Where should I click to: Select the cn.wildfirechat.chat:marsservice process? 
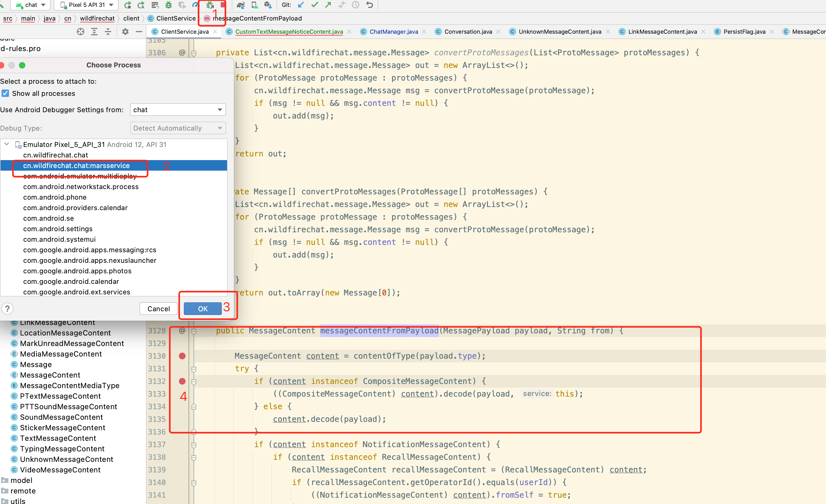pyautogui.click(x=77, y=165)
